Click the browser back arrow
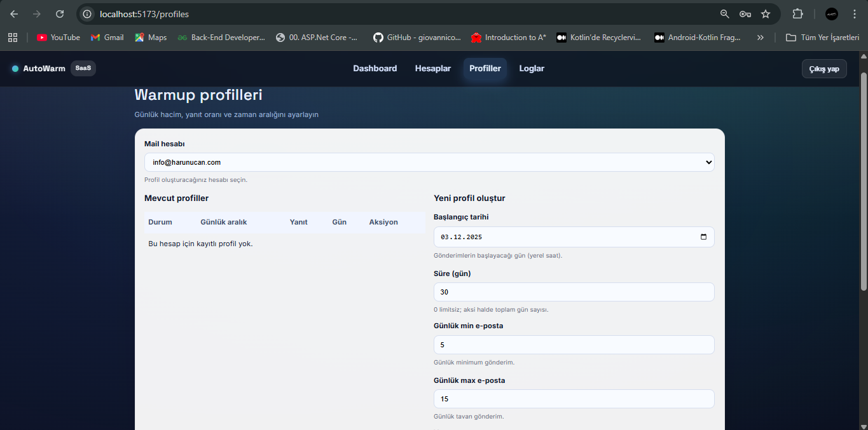 (x=14, y=14)
